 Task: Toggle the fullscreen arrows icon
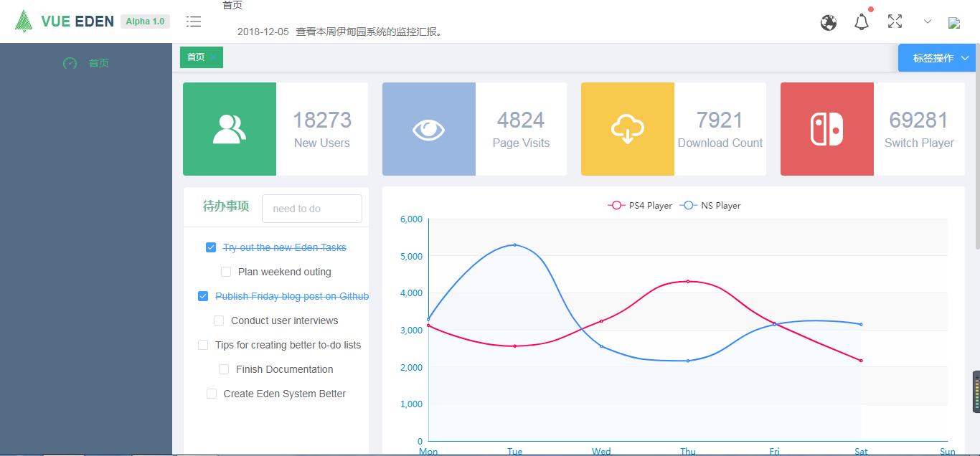tap(895, 22)
